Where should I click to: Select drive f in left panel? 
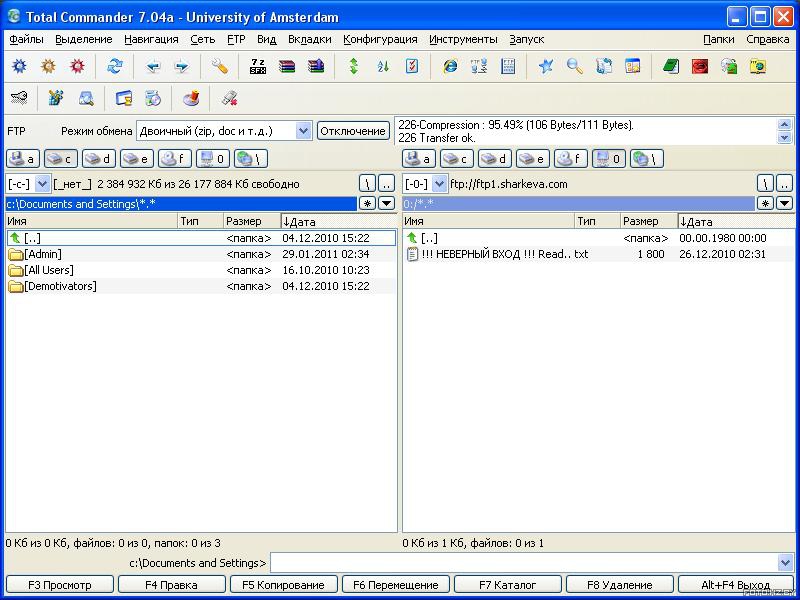click(175, 159)
